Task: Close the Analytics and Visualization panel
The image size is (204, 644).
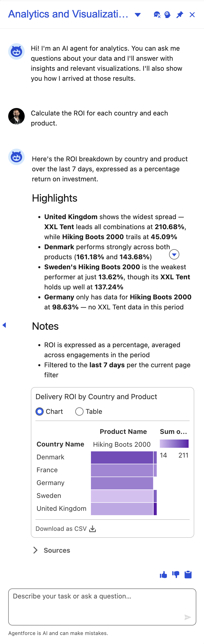Action: pos(192,15)
